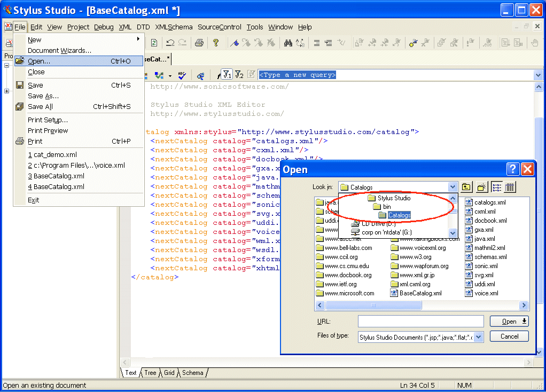
Task: Click the Open button in the dialog
Action: tap(508, 321)
